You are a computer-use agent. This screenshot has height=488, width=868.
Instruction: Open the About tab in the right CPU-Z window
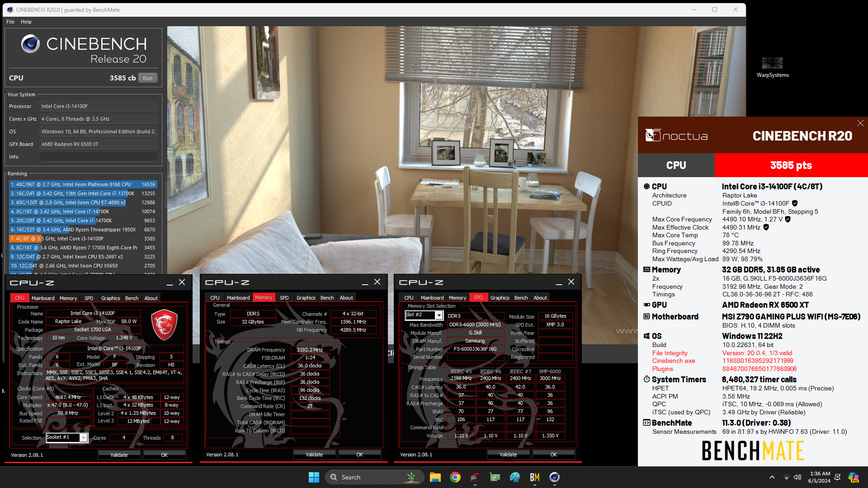[x=540, y=298]
